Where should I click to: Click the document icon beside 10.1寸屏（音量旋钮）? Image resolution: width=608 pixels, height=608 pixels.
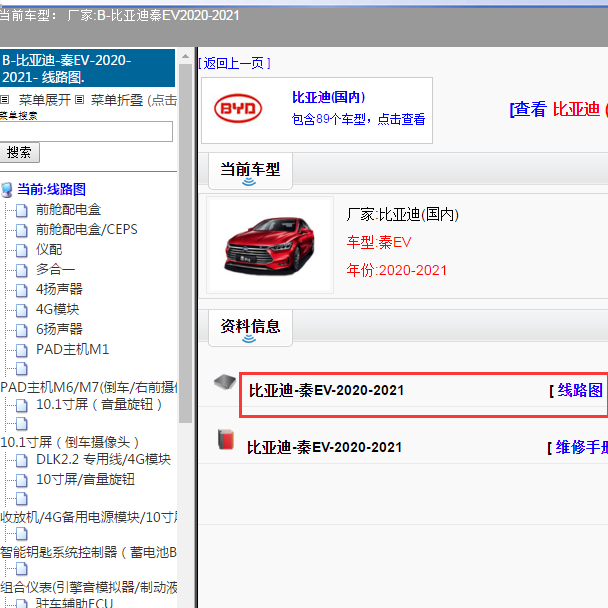tap(22, 406)
